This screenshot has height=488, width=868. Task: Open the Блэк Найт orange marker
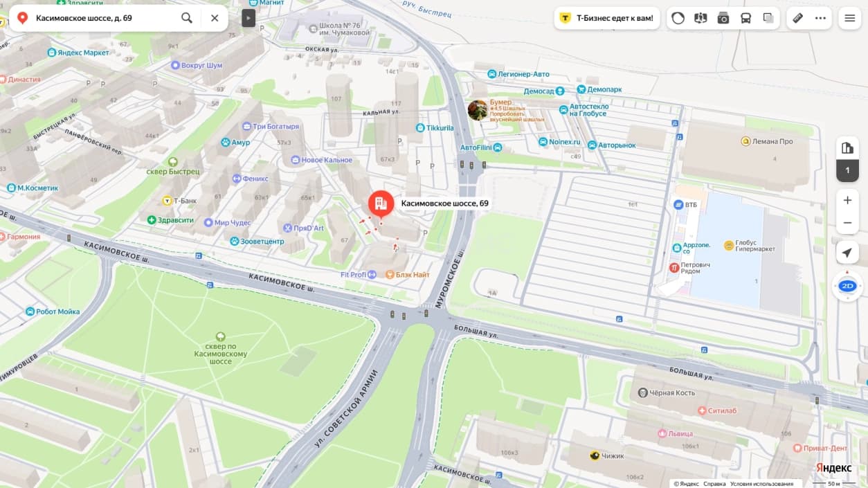[390, 275]
